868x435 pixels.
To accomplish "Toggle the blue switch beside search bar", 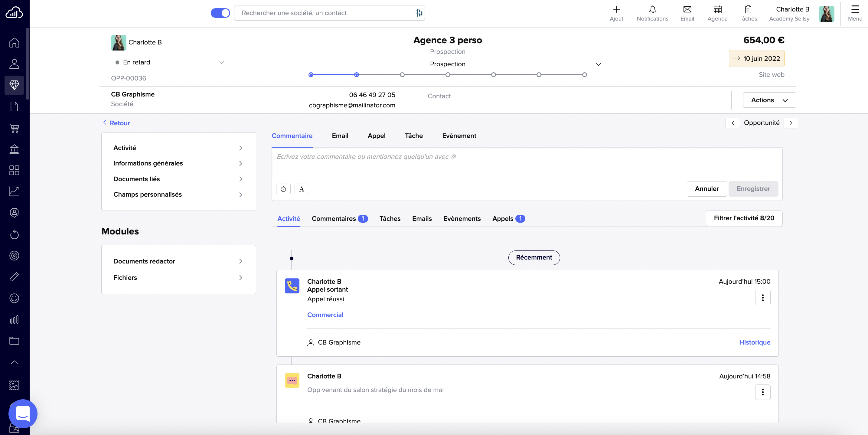I will [x=220, y=13].
